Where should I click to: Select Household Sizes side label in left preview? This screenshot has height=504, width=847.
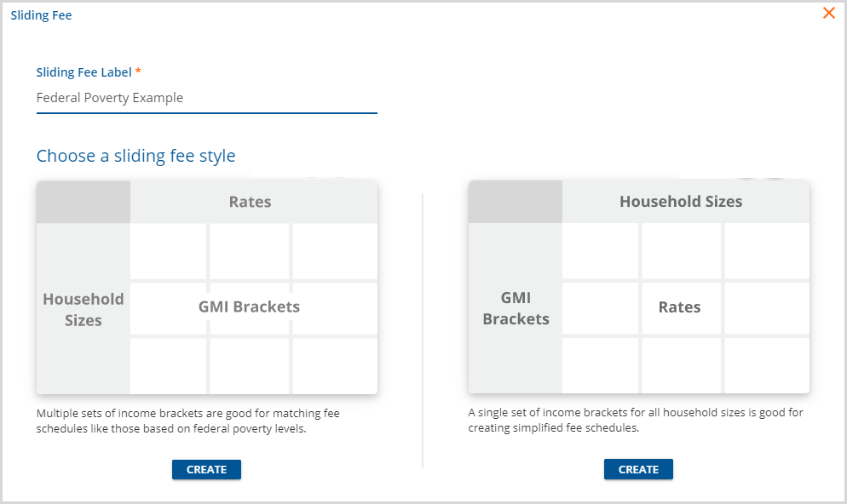click(x=84, y=309)
